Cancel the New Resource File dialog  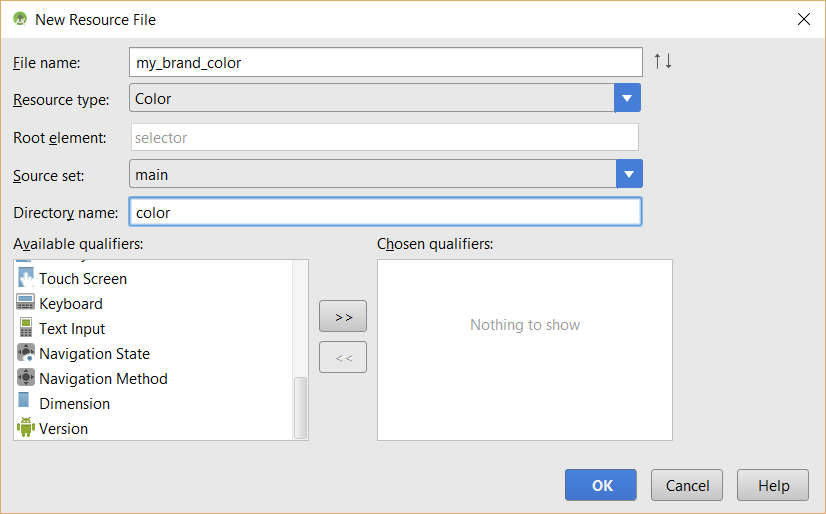point(687,485)
